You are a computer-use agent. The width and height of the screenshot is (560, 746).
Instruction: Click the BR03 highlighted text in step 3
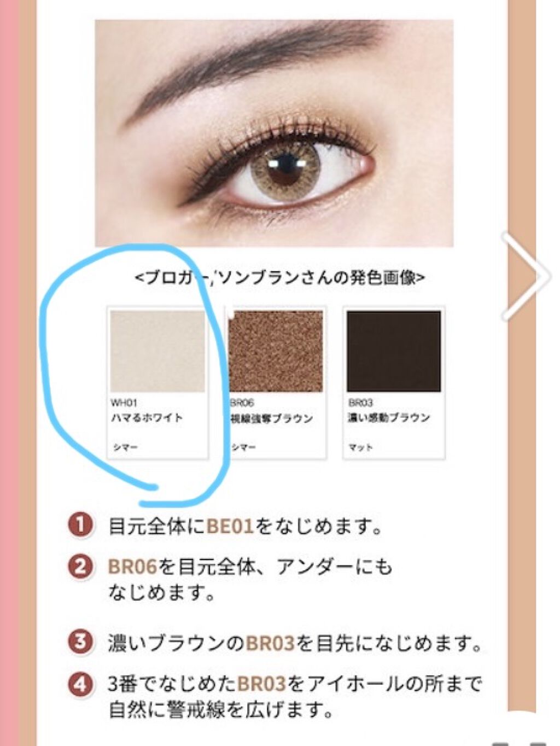(x=270, y=643)
